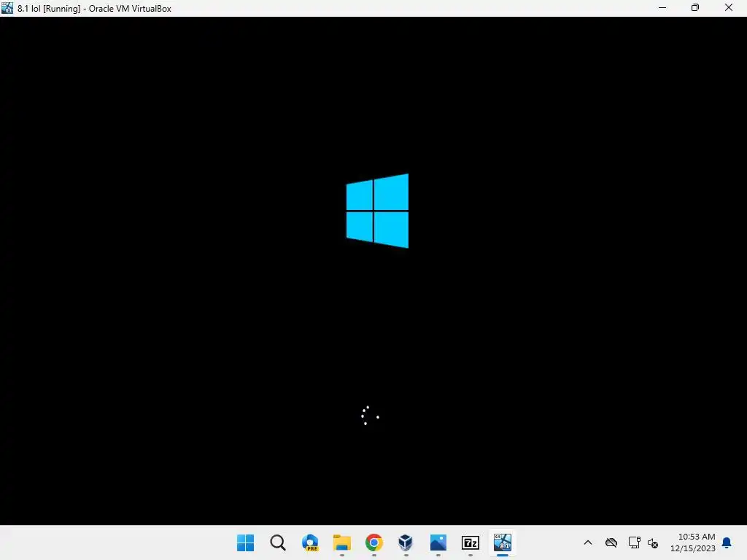Viewport: 747px width, 560px height.
Task: Open the Photos app taskbar icon
Action: coord(438,542)
